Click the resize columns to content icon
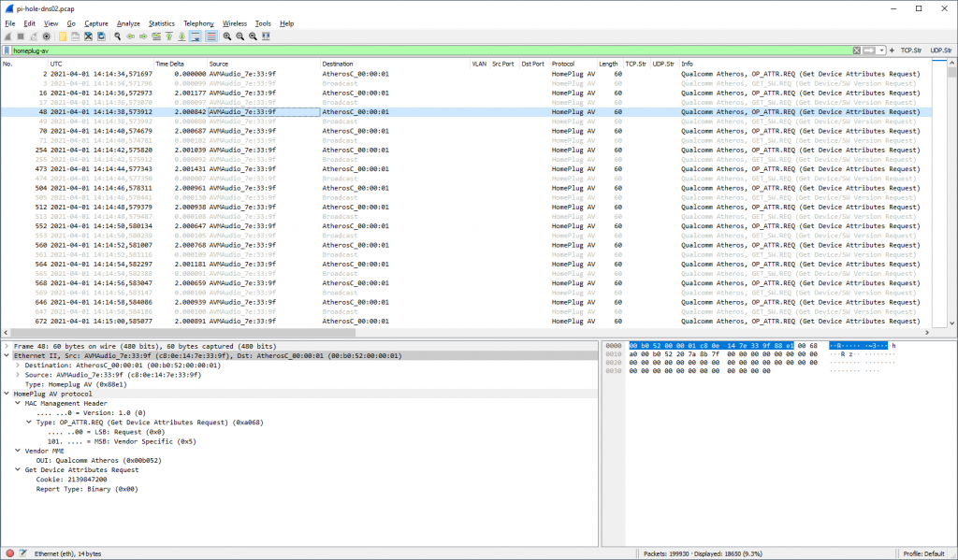 pos(265,36)
